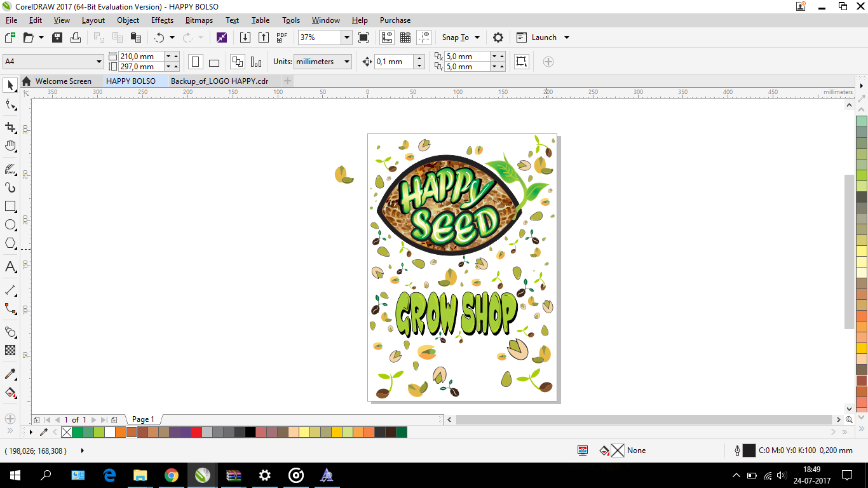Click the Purchase menu item
Screen dimensions: 868x488
pyautogui.click(x=395, y=20)
